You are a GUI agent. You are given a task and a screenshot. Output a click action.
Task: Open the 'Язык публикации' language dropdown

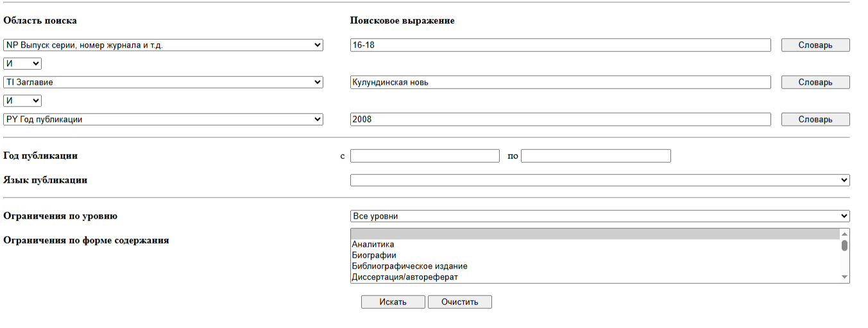coord(599,180)
